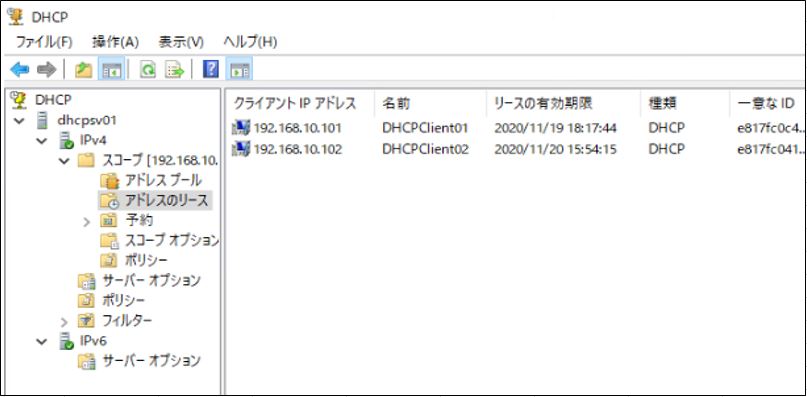Select ポリシー directly under the IPv4 node
Viewport: 807px width, 397px height.
[x=124, y=300]
